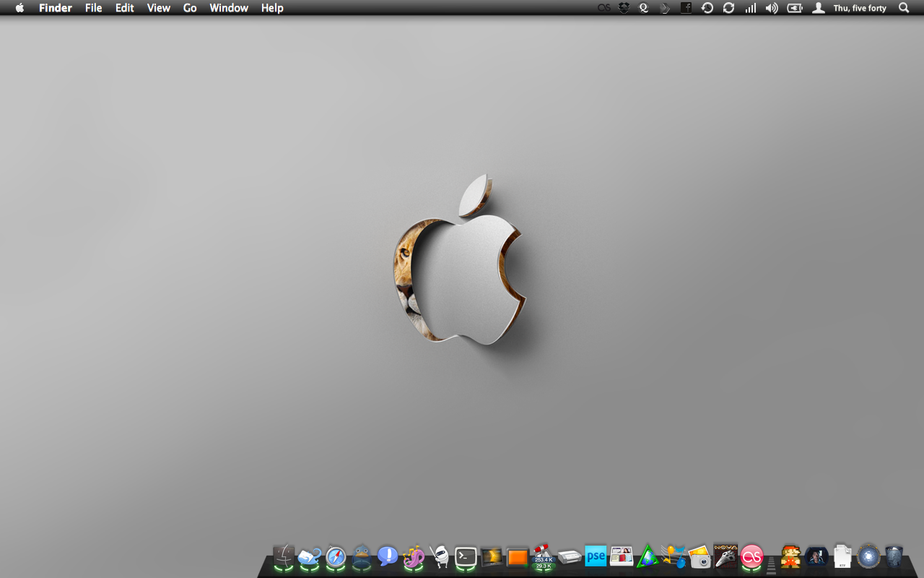Open the Apple menu
The image size is (924, 578).
(x=19, y=8)
